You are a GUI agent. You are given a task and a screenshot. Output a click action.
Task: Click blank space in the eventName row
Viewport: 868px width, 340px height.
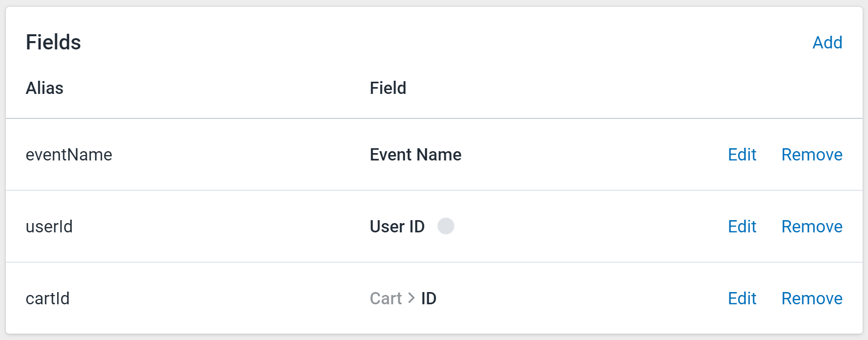point(587,155)
